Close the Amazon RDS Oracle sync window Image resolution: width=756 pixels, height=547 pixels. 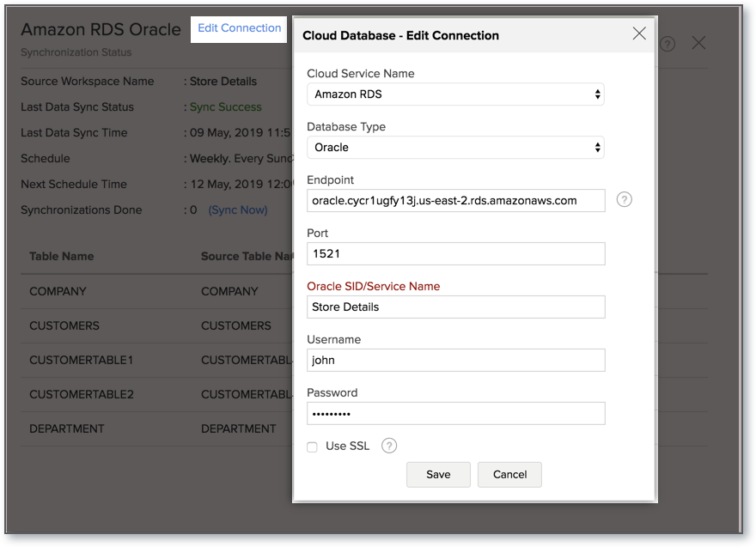tap(698, 43)
